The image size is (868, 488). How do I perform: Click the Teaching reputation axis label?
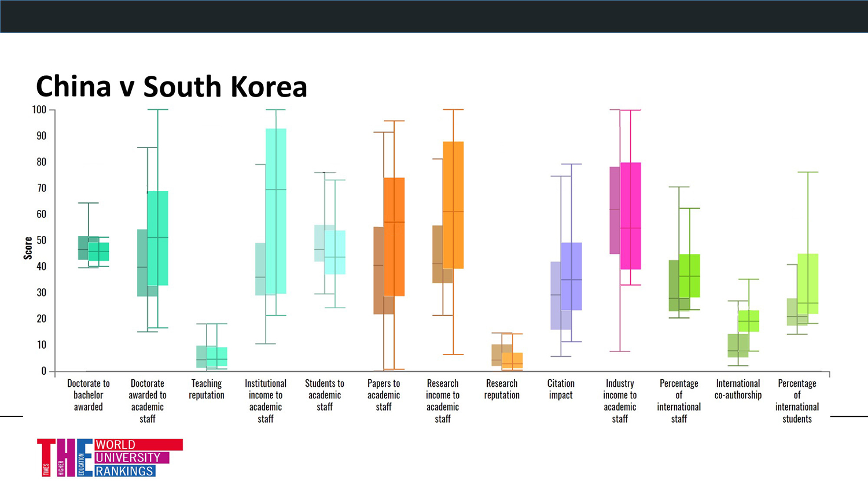(207, 389)
